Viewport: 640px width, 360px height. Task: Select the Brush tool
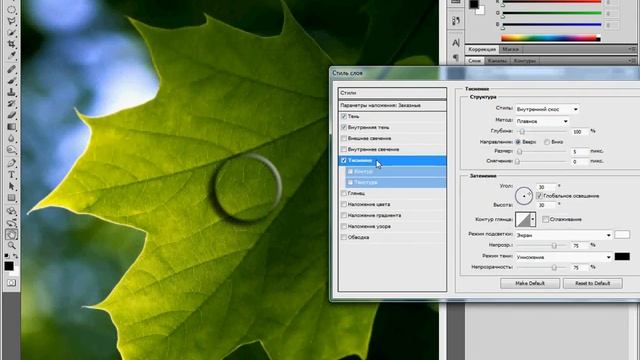click(11, 81)
